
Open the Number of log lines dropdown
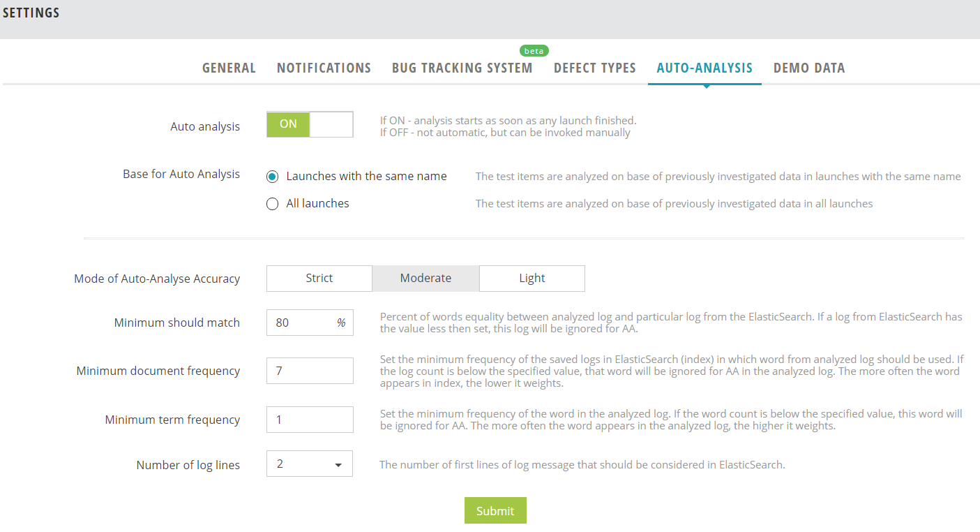[x=310, y=464]
